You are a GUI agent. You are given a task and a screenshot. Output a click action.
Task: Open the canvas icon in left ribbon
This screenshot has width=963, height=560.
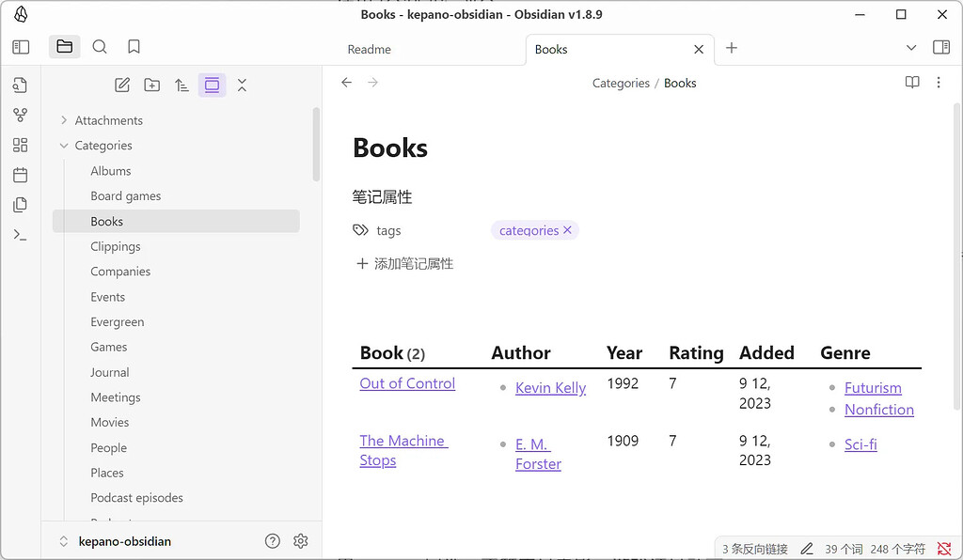(21, 146)
